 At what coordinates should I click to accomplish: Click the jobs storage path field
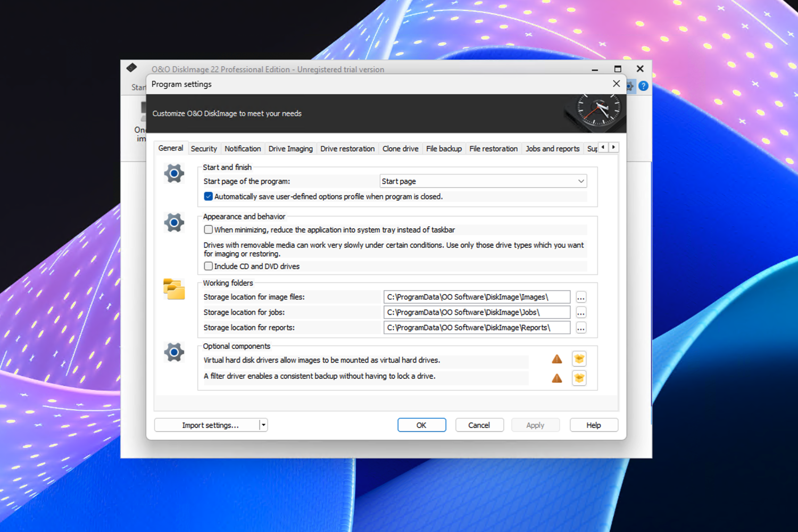coord(477,312)
